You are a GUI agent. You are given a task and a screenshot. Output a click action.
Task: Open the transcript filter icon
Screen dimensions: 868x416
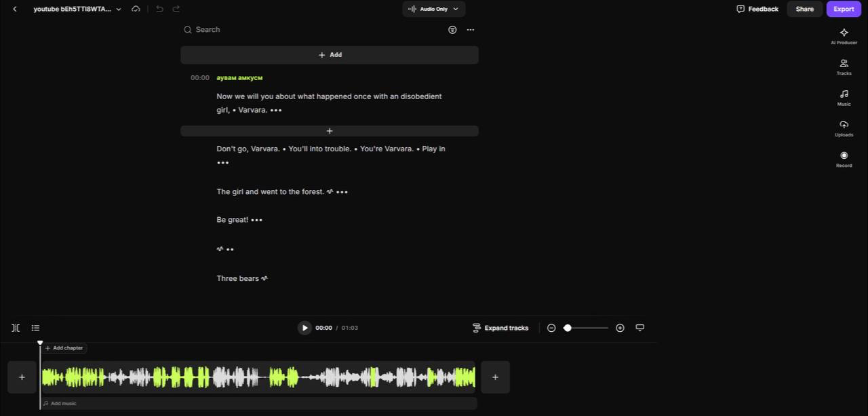pos(452,30)
